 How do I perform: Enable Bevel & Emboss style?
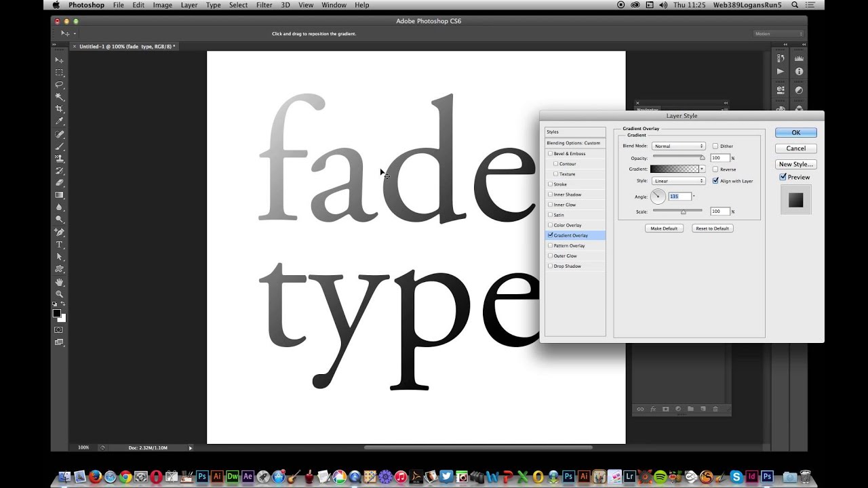550,154
